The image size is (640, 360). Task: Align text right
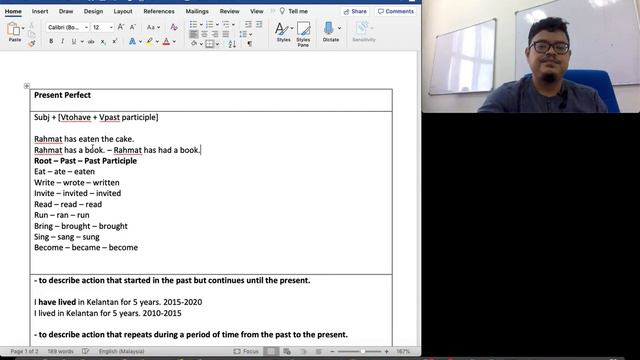pos(215,34)
